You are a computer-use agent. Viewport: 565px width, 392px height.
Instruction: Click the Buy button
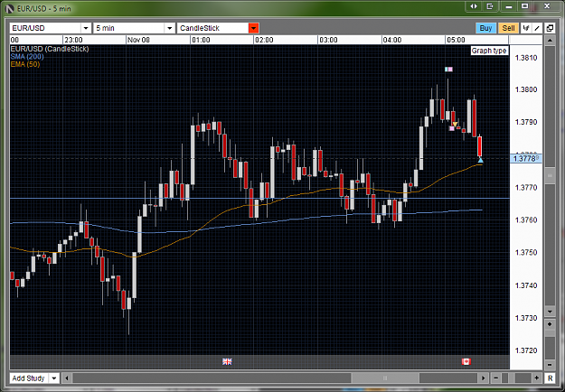point(485,28)
